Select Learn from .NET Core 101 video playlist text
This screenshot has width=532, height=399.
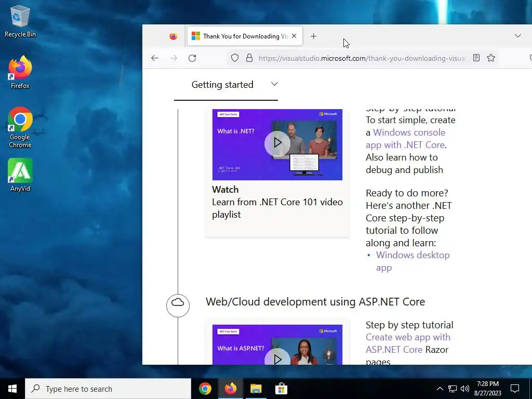click(277, 208)
